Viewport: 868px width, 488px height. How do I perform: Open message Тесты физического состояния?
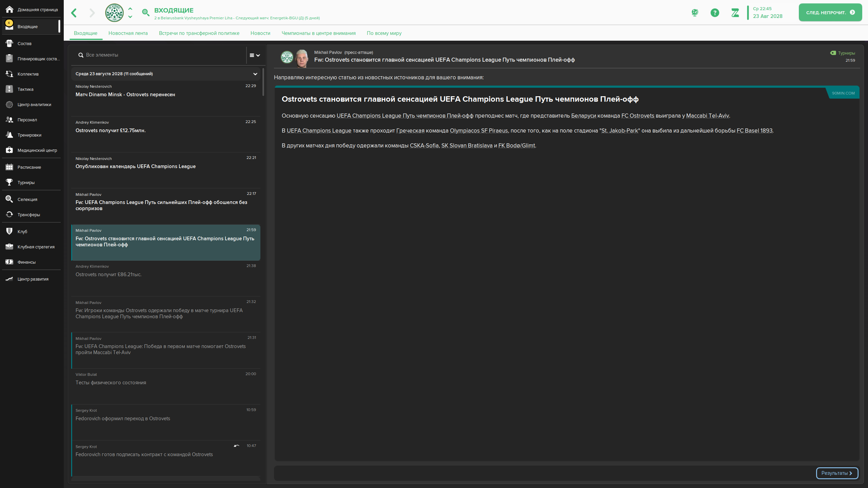[x=166, y=386]
